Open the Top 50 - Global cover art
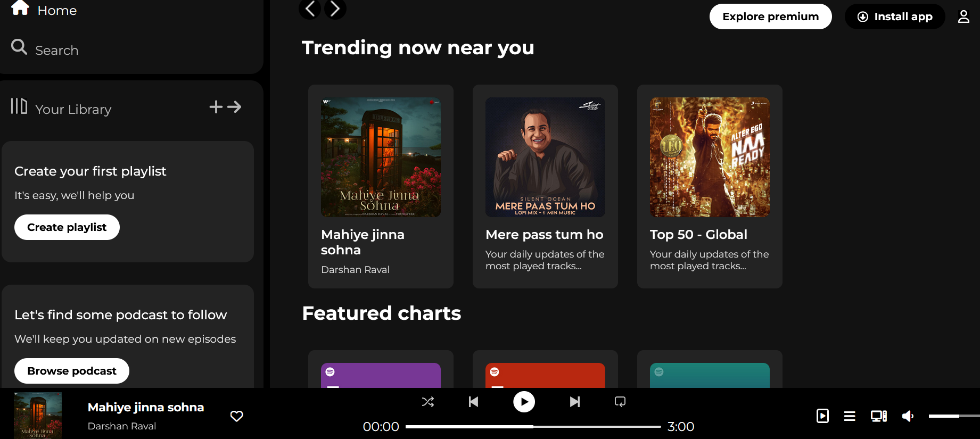This screenshot has width=980, height=439. point(710,157)
